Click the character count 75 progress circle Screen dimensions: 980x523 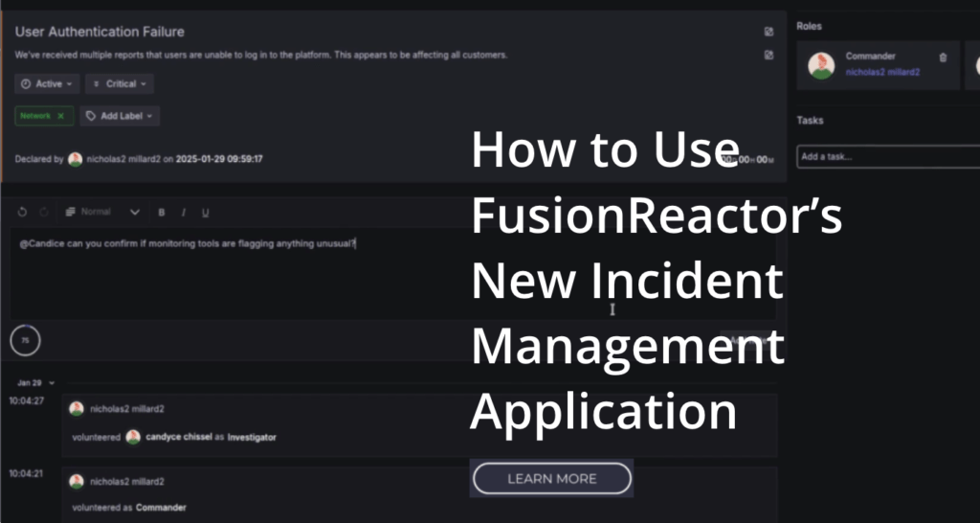25,340
